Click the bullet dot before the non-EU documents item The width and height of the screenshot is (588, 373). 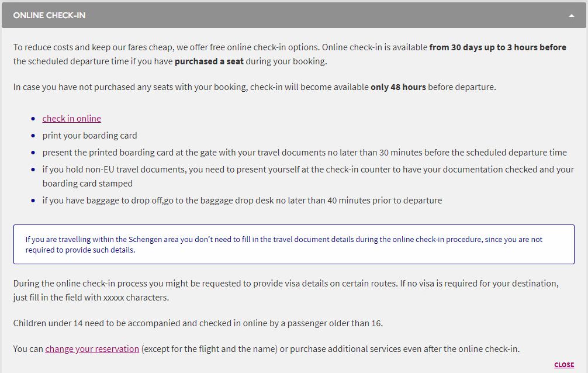tap(33, 170)
